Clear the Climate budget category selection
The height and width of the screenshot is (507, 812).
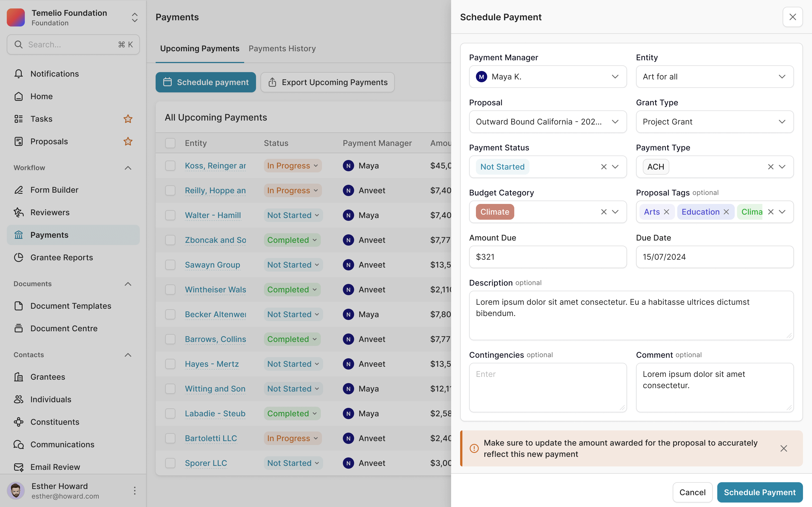(x=604, y=212)
